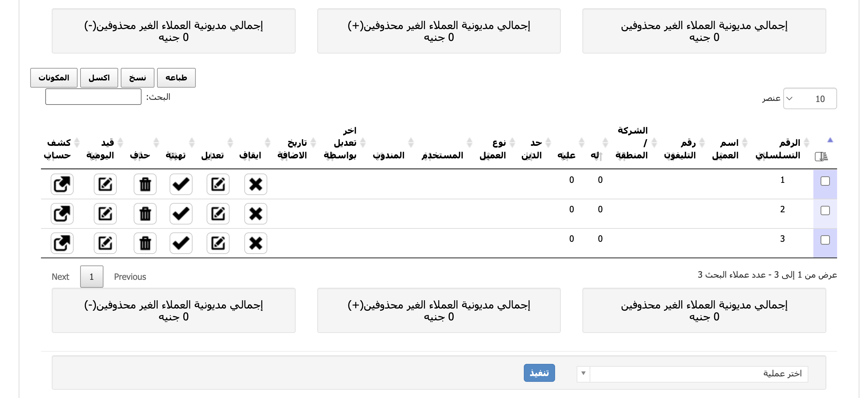
Task: Open account statement icon for row 3
Action: (x=62, y=243)
